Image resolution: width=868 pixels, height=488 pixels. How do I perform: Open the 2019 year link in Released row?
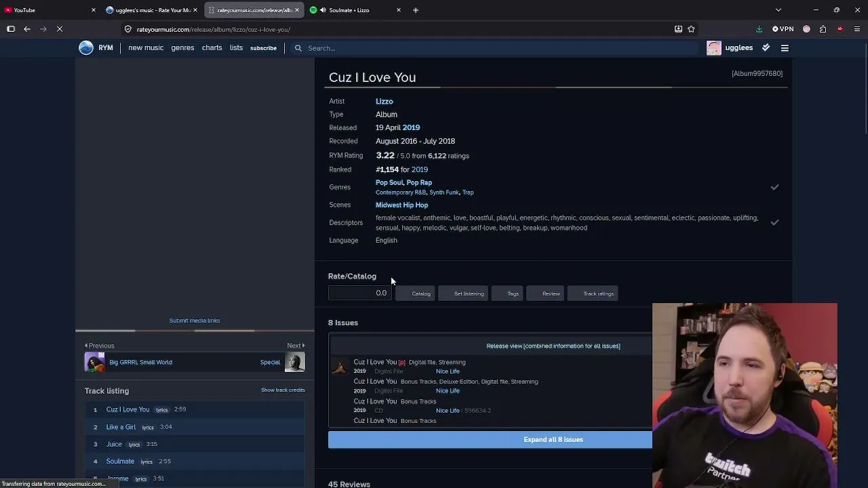point(411,127)
